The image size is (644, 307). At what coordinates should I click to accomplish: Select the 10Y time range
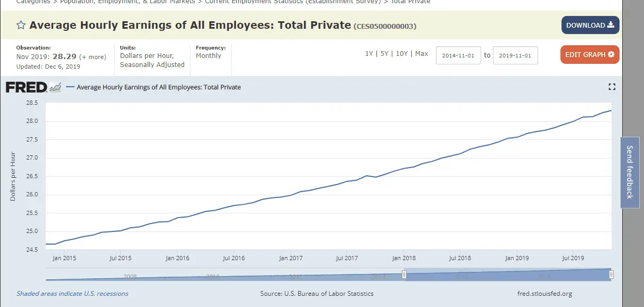pyautogui.click(x=402, y=54)
